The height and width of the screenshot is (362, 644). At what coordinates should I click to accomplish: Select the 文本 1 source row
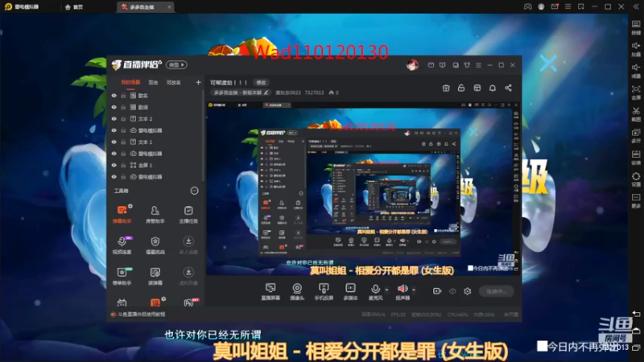[156, 142]
